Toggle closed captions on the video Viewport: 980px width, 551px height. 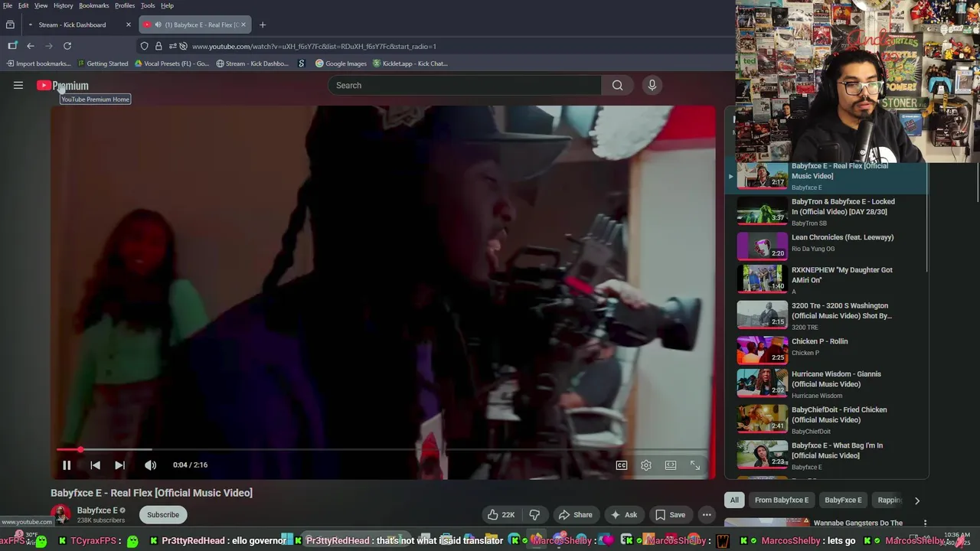(x=622, y=465)
